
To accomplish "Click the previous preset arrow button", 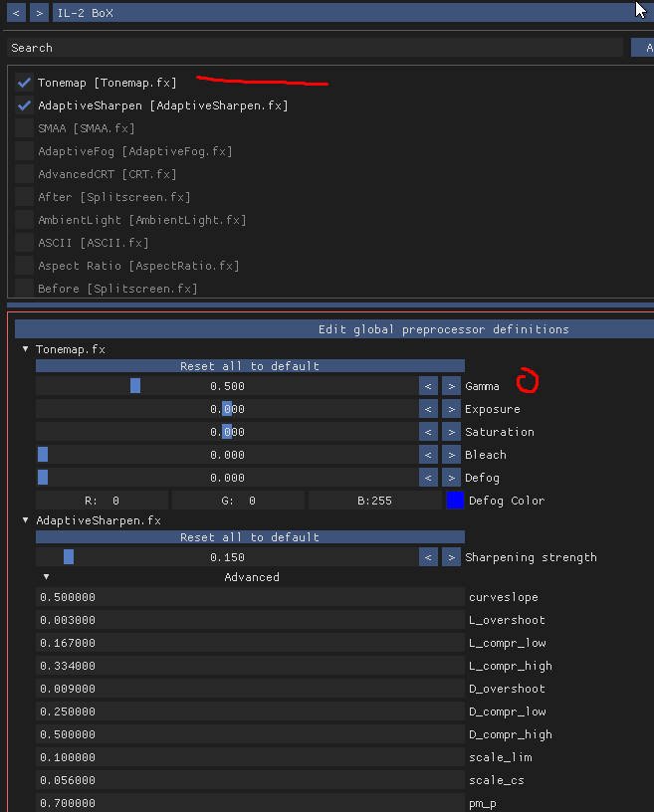I will pos(17,13).
